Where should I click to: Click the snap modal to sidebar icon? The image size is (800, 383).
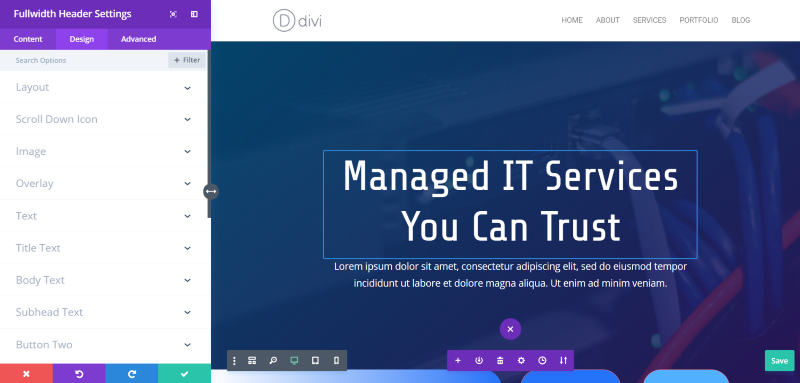[x=194, y=14]
